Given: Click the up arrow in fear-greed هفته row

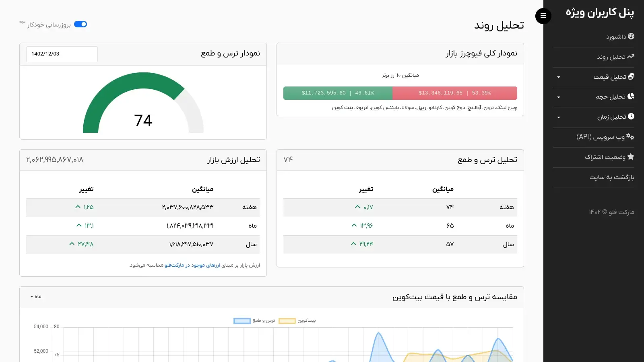Looking at the screenshot, I should [357, 207].
